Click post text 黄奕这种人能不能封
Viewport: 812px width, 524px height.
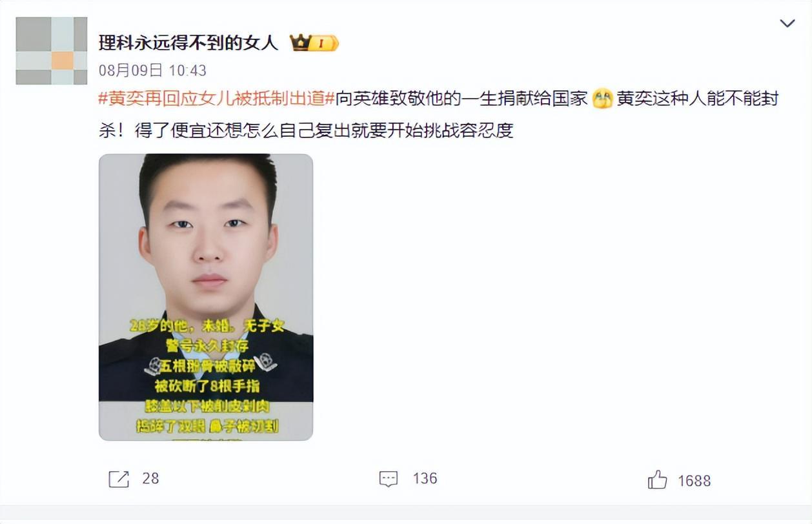698,99
